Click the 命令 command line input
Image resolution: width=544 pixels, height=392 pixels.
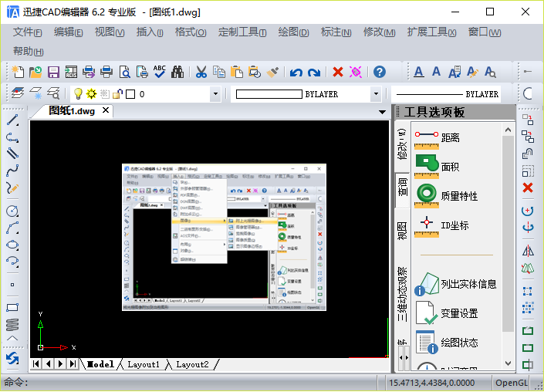click(189, 383)
